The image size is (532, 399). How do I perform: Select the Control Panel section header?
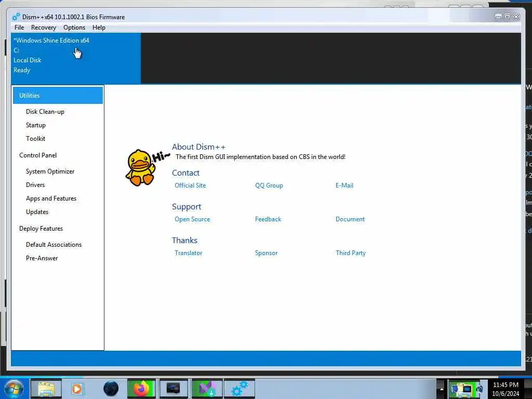point(38,155)
